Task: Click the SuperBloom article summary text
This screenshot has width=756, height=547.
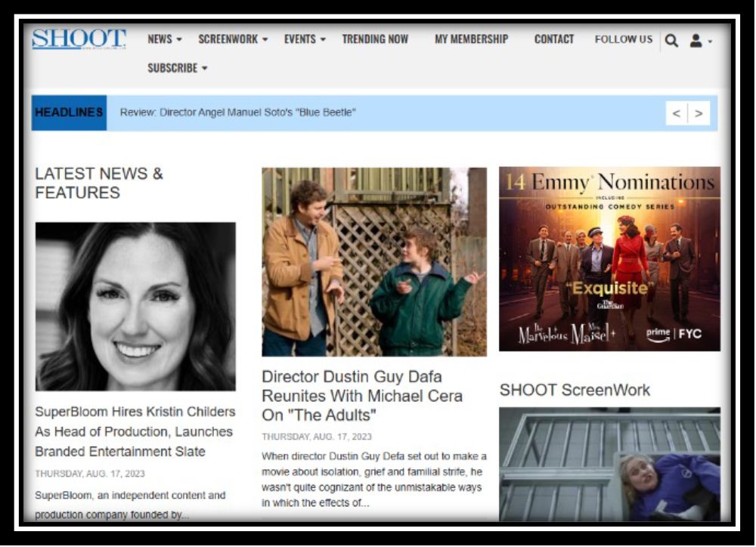Action: coord(130,505)
